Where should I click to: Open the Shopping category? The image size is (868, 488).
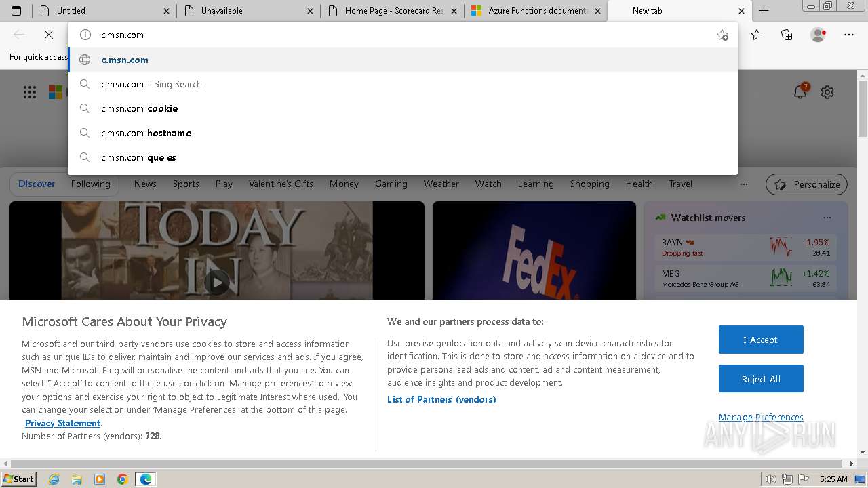(590, 184)
